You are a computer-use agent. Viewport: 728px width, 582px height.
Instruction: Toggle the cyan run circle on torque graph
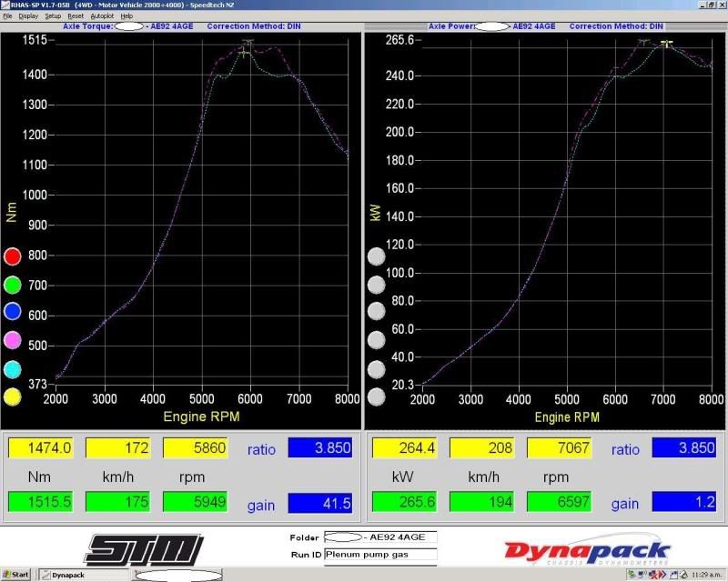tap(13, 369)
